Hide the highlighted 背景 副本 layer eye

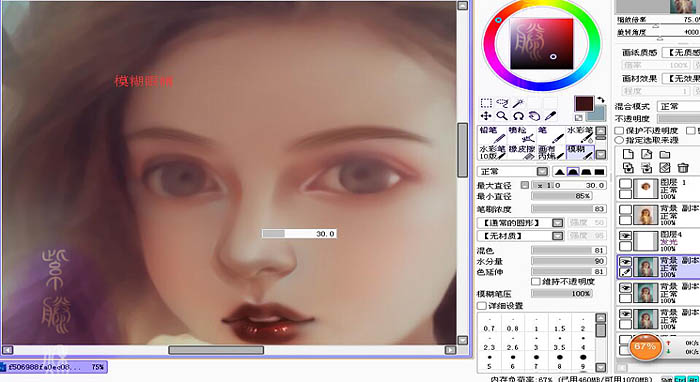pyautogui.click(x=625, y=262)
